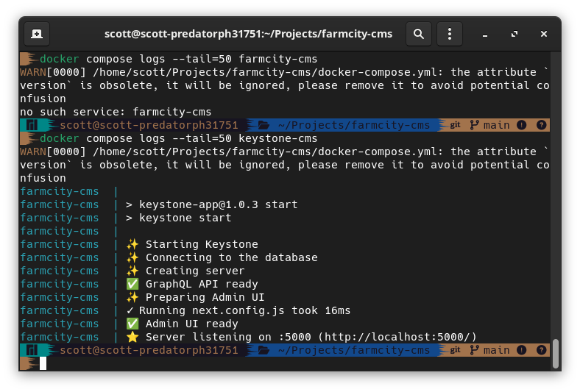
Task: Click the exclamation status icon in the bottom prompt
Action: coord(522,350)
